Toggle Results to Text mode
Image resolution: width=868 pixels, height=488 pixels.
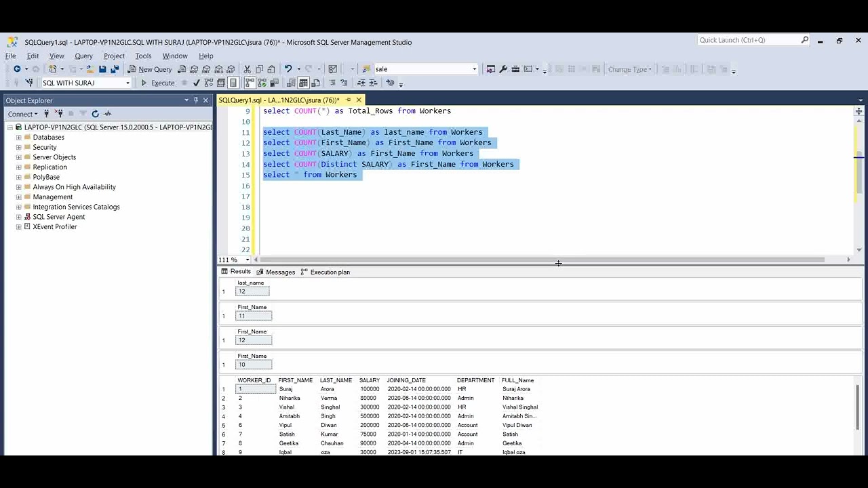click(291, 83)
